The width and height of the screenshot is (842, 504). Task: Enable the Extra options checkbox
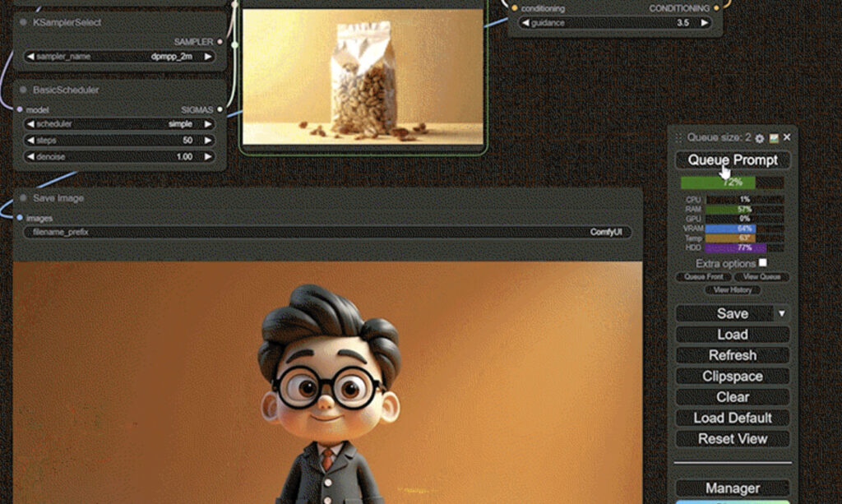point(763,263)
